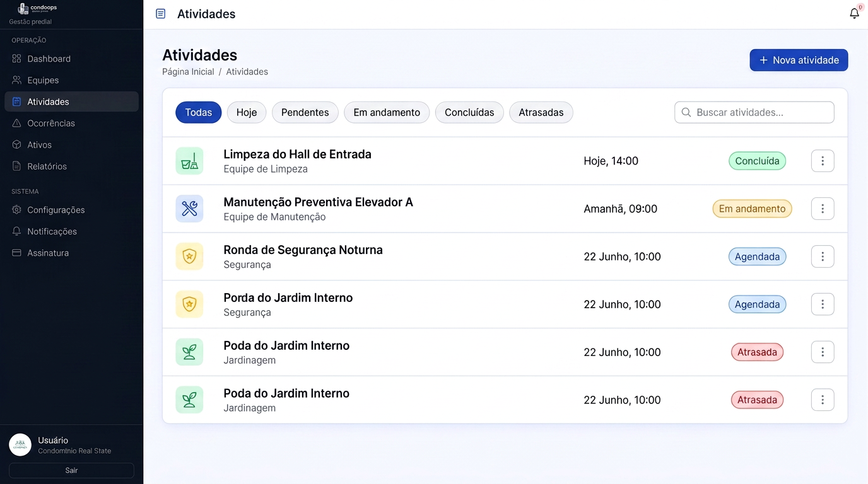Click the cleaning icon for Limpeza do Hall
Screen dimensions: 868x484
pyautogui.click(x=189, y=161)
